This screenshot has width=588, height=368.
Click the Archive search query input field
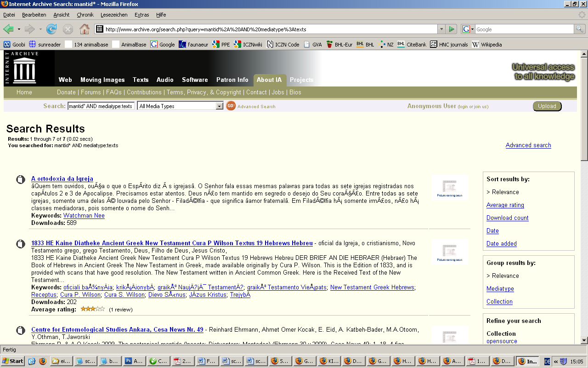[x=101, y=106]
